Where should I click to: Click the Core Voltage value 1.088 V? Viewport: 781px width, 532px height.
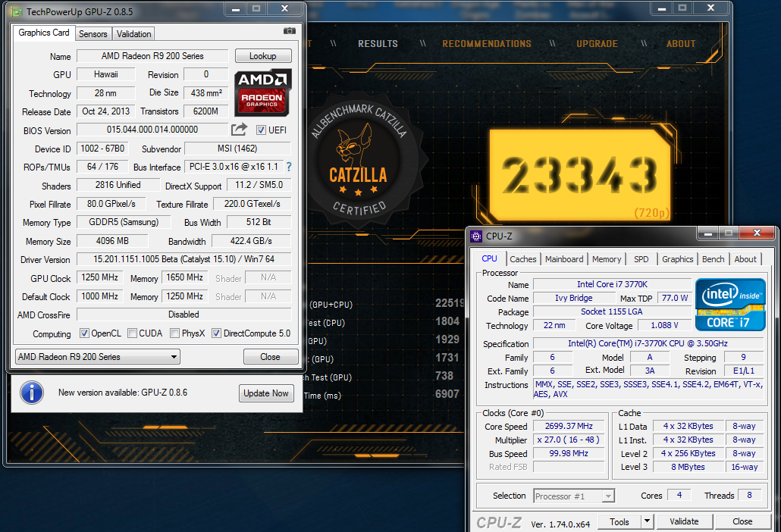pyautogui.click(x=664, y=325)
